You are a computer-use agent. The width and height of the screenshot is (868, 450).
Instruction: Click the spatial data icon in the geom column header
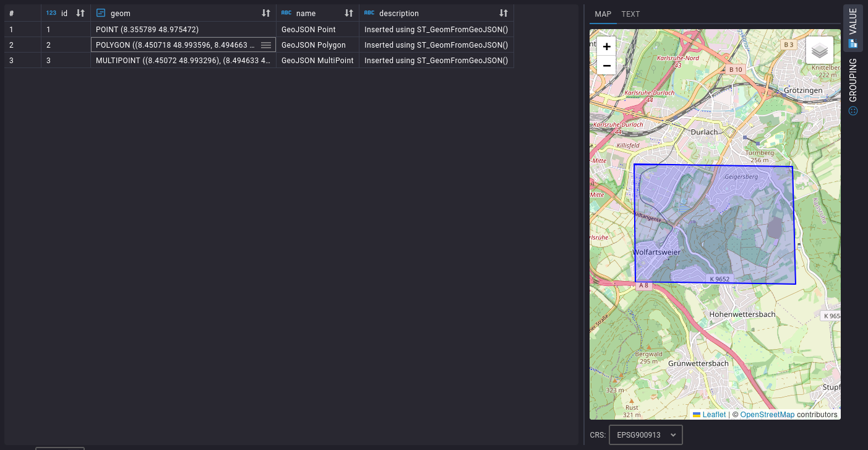pyautogui.click(x=100, y=13)
